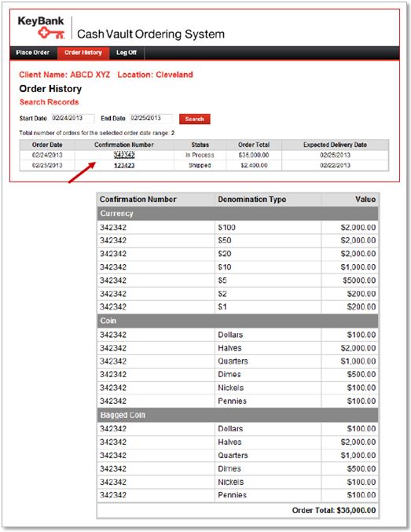Screen dimensions: 411x532
Task: Select the Log Off menu item
Action: point(127,53)
